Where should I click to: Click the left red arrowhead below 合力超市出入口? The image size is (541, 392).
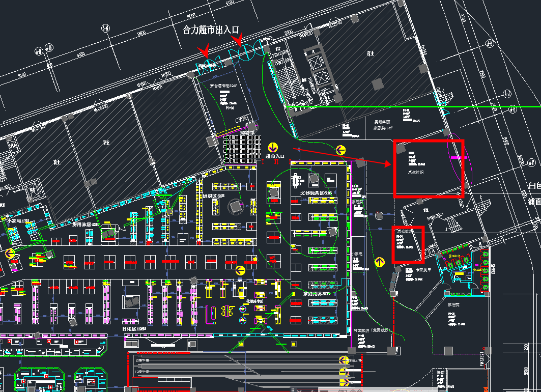[205, 50]
